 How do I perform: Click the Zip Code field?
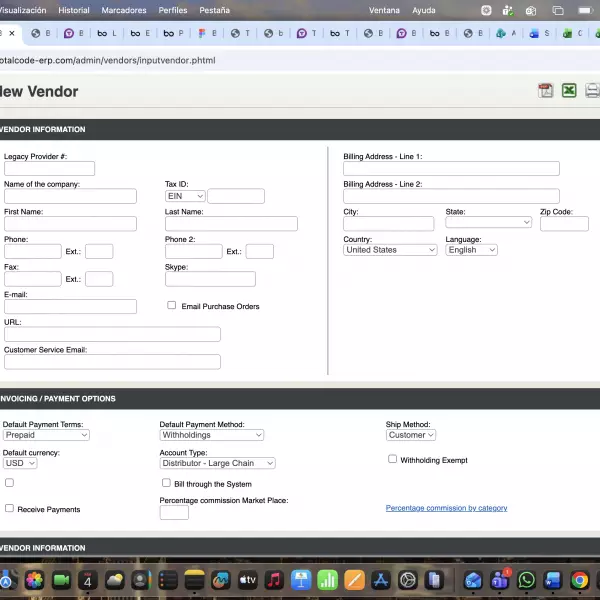coord(564,223)
